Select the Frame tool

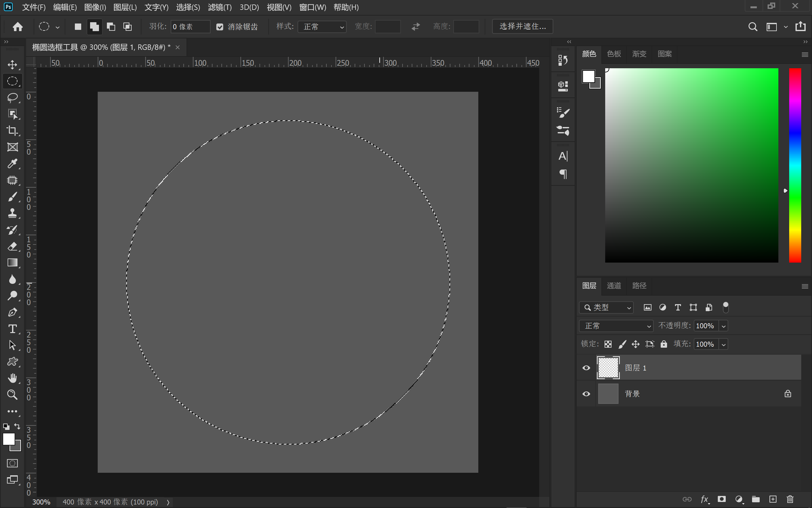click(x=12, y=147)
